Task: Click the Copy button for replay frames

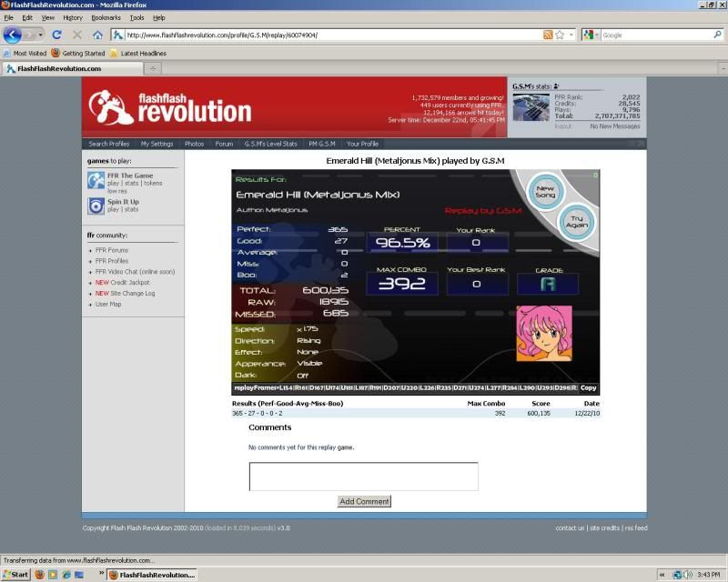Action: click(x=588, y=387)
